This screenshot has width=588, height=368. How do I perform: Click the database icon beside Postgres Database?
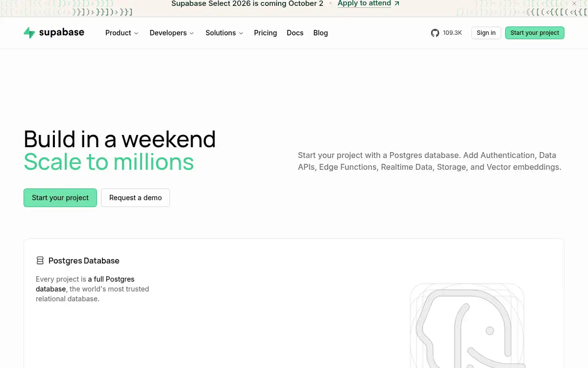pyautogui.click(x=40, y=261)
